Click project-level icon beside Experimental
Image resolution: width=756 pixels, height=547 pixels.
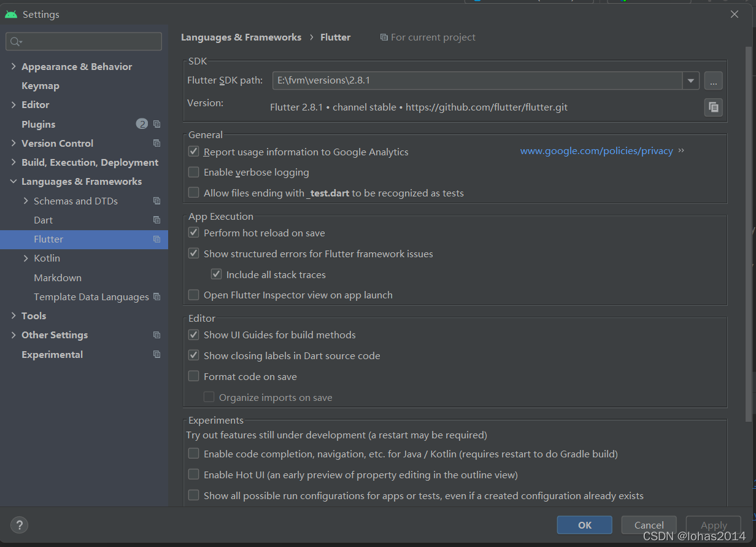tap(157, 354)
